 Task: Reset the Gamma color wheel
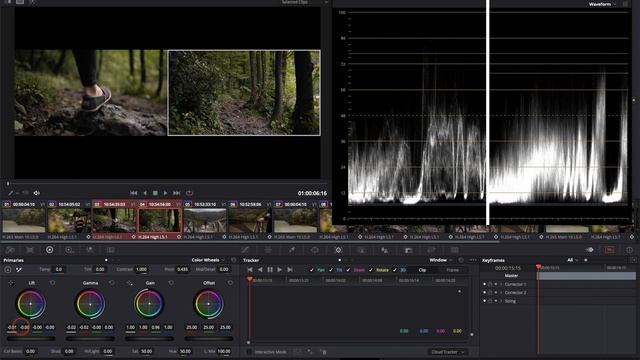click(x=112, y=282)
